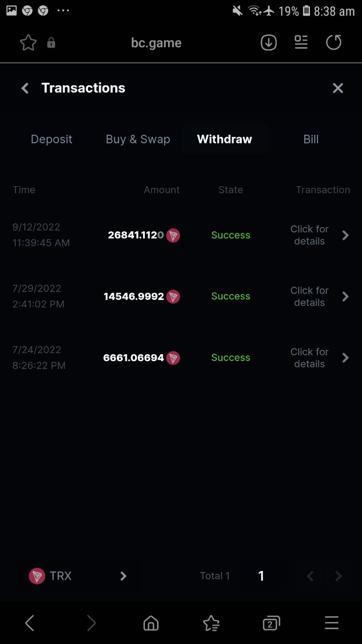Tap the bc.game address bar
The height and width of the screenshot is (644, 362).
point(156,43)
